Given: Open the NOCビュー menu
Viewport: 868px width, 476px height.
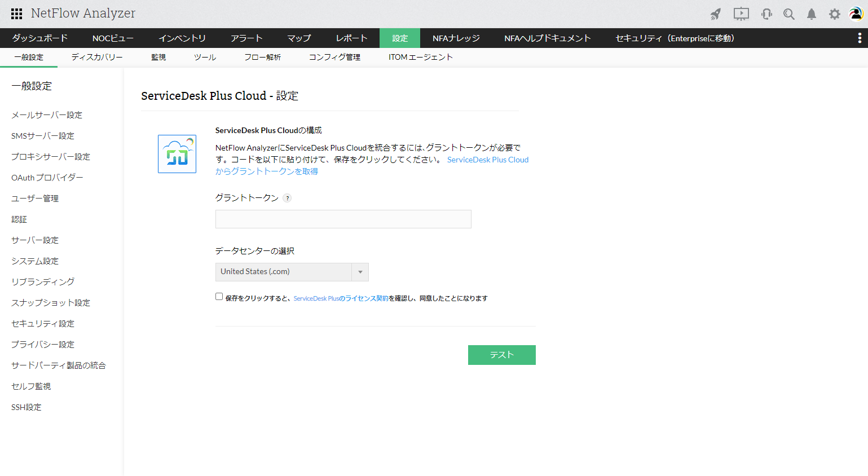Looking at the screenshot, I should pyautogui.click(x=113, y=38).
